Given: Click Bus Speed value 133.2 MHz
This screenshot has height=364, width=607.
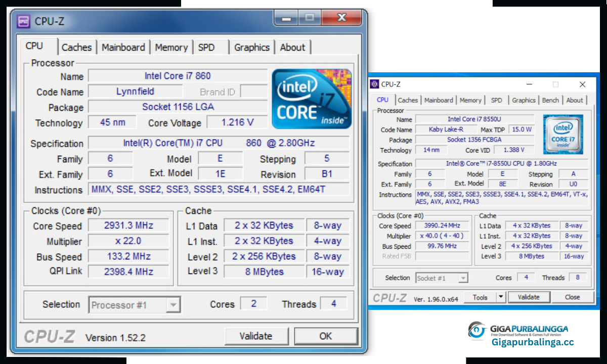Looking at the screenshot, I should (x=129, y=256).
